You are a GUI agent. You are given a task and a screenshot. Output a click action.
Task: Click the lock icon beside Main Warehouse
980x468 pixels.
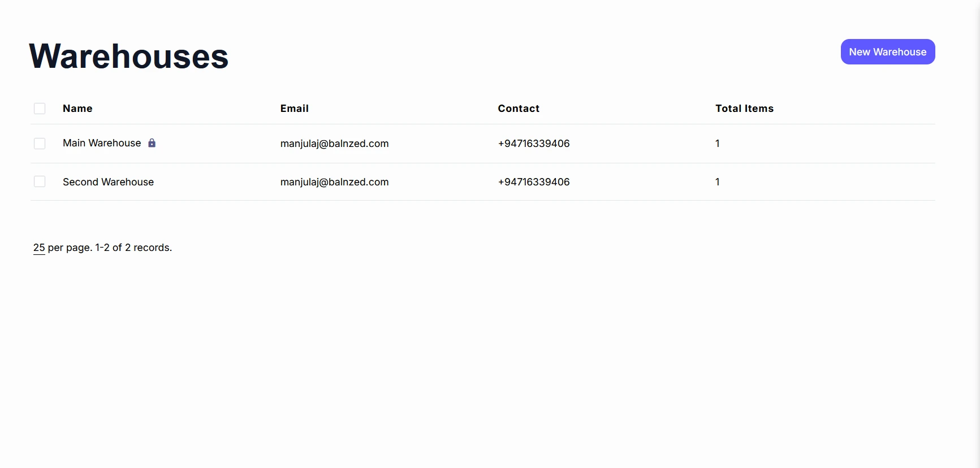(152, 143)
